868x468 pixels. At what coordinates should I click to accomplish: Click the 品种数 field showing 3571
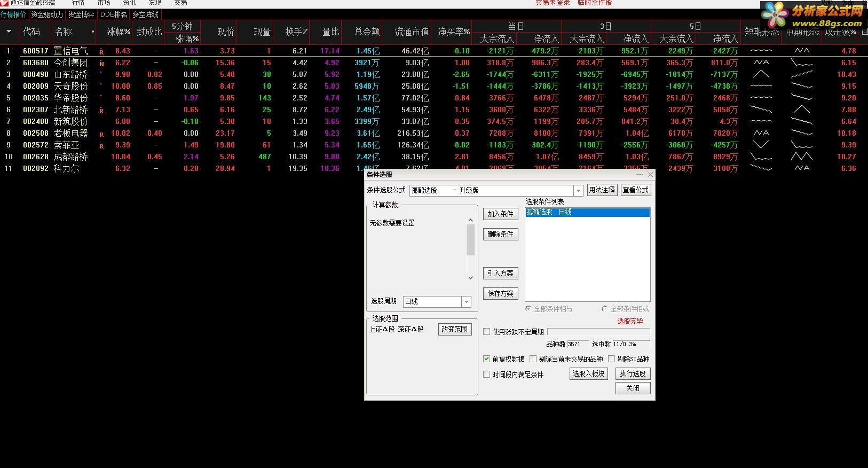click(x=578, y=344)
